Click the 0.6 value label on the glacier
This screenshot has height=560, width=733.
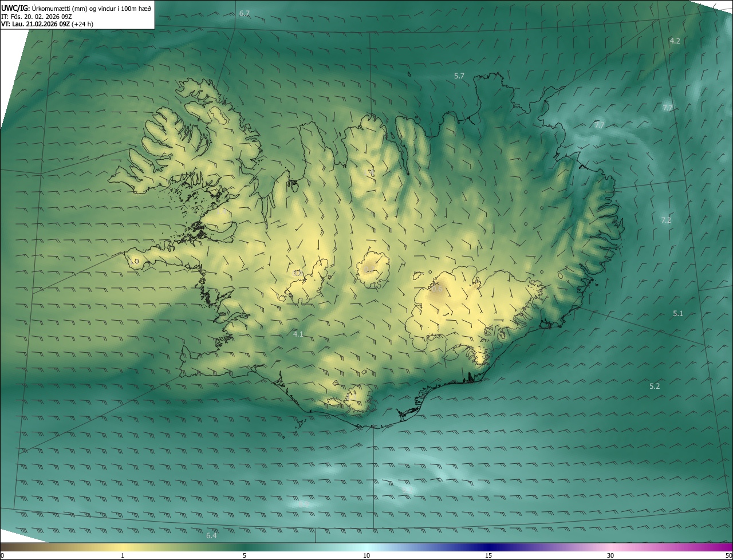(437, 289)
